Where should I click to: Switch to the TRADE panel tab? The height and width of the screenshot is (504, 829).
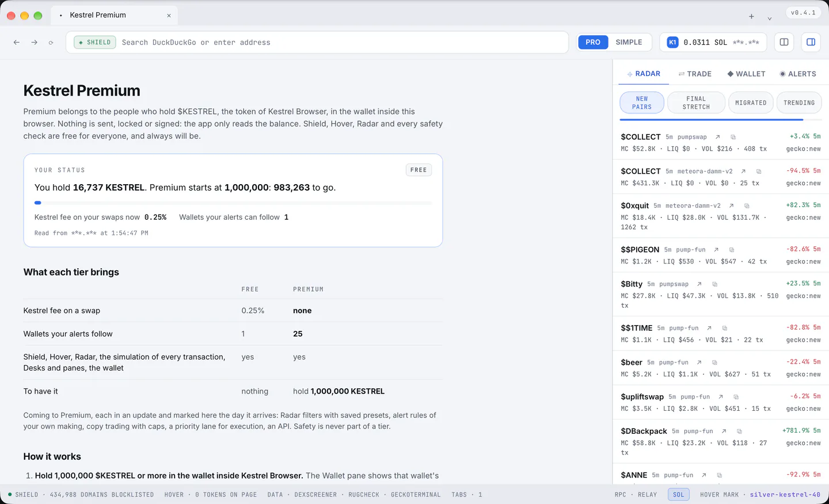[x=695, y=74]
